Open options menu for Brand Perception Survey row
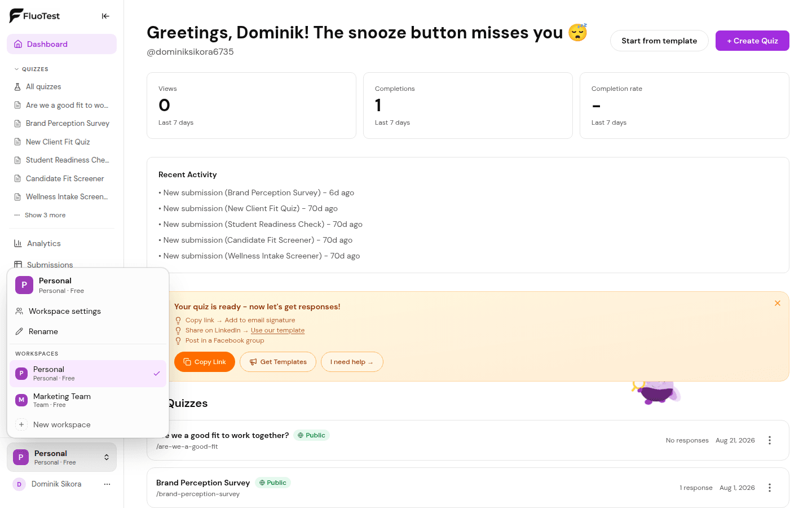Image resolution: width=812 pixels, height=508 pixels. pos(770,488)
